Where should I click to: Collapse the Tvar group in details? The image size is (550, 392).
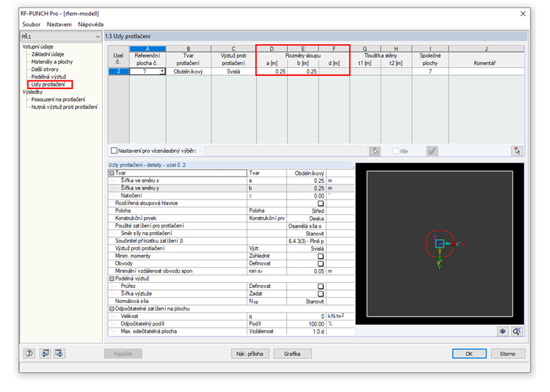pos(111,173)
